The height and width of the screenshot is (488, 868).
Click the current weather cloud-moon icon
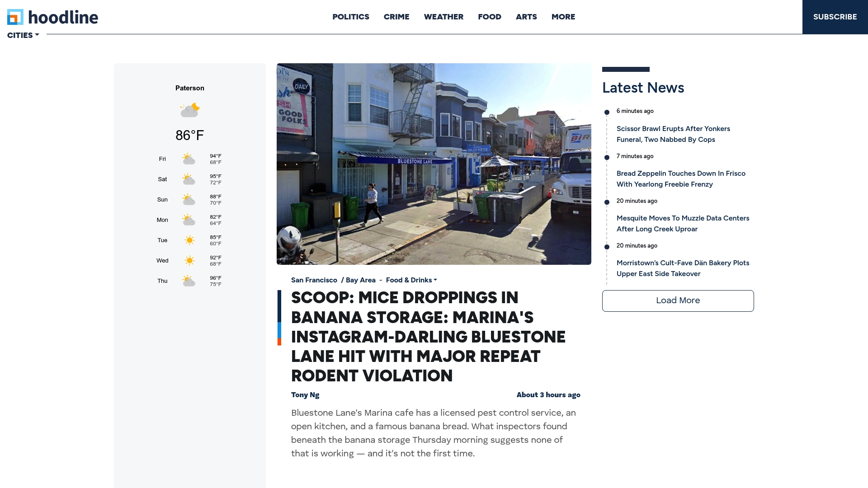(x=190, y=110)
